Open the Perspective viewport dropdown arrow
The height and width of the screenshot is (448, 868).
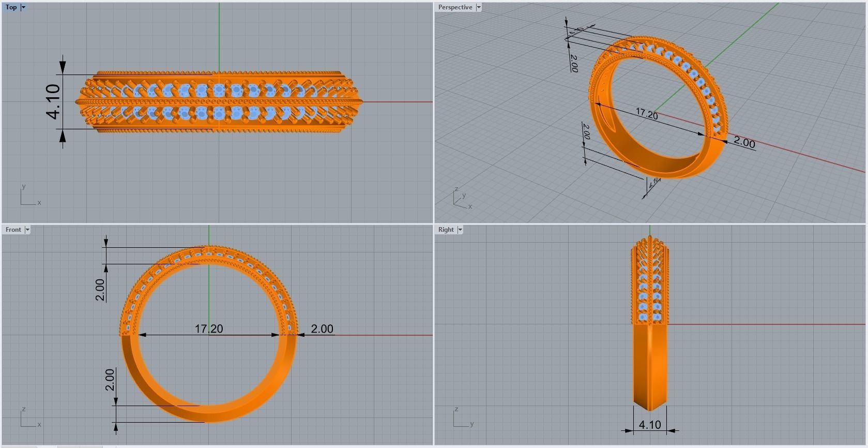[x=479, y=7]
